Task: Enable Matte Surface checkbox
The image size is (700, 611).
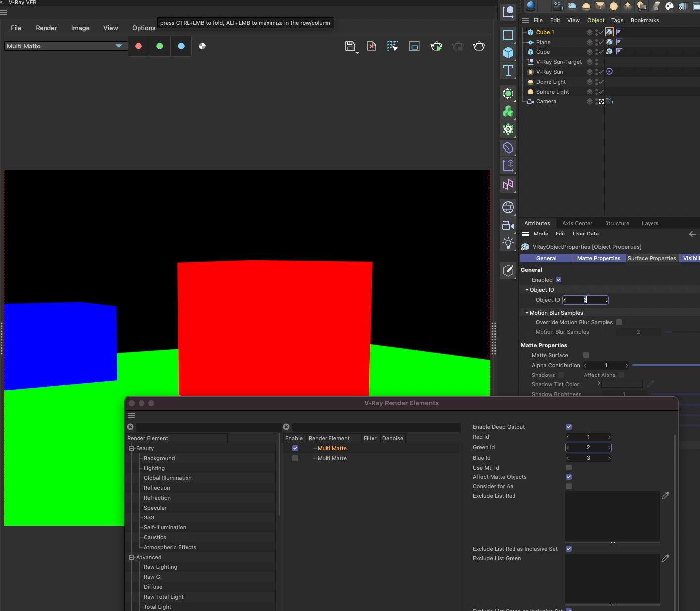Action: pos(586,355)
